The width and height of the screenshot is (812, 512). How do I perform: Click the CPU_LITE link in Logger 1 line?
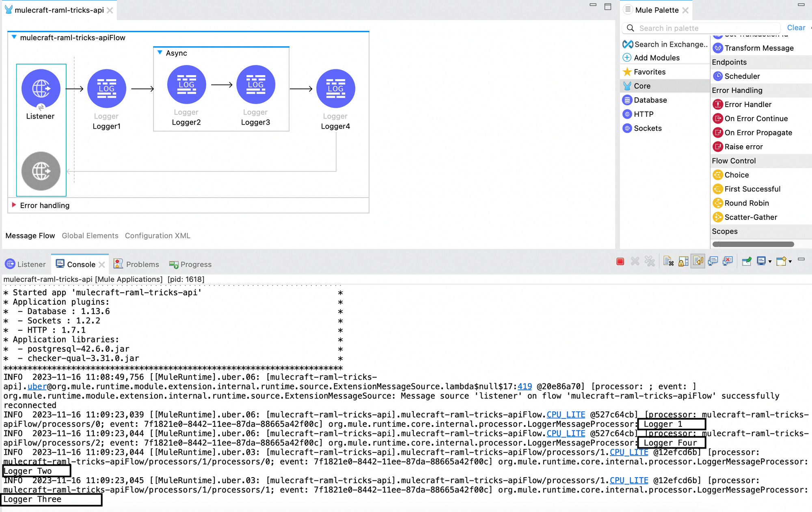566,415
